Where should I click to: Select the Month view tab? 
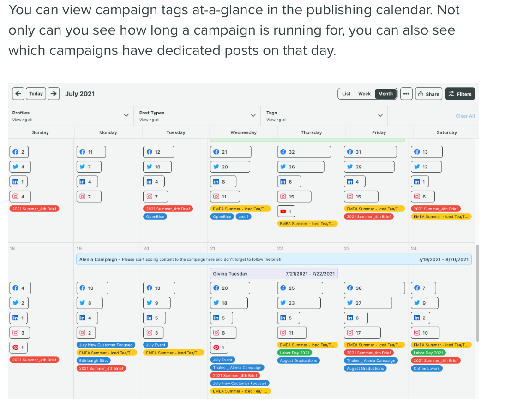point(385,94)
